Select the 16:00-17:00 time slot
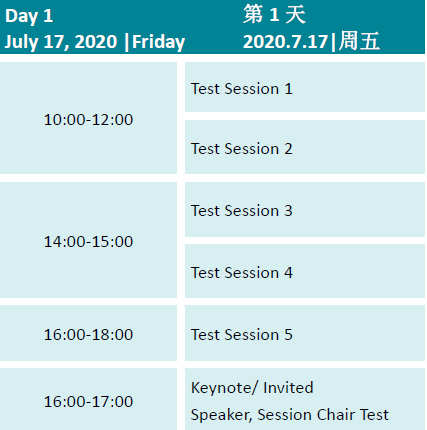 tap(88, 399)
